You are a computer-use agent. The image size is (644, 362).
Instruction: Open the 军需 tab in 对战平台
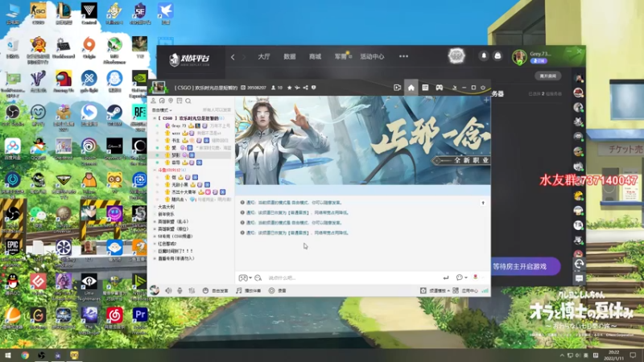click(x=341, y=56)
